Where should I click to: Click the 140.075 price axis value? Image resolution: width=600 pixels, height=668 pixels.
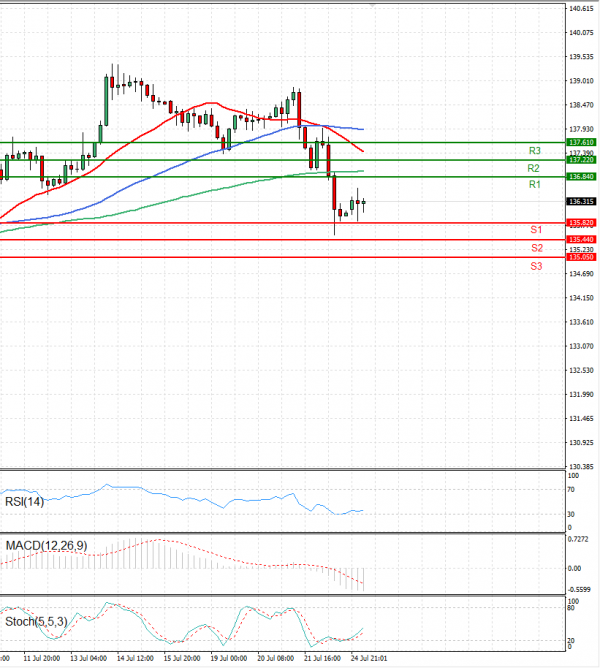[581, 32]
